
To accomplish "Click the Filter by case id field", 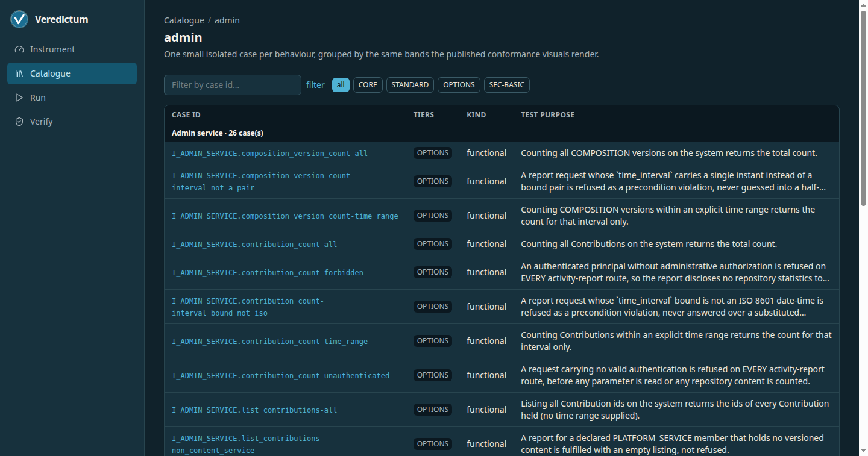I will 233,85.
